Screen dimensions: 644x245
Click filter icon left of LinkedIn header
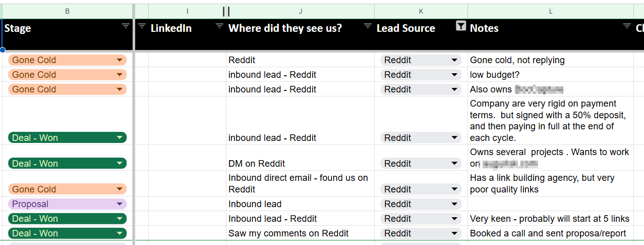142,26
